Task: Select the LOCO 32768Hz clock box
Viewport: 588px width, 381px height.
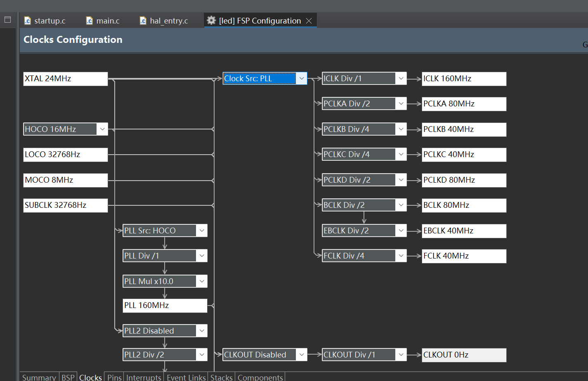Action: click(66, 155)
